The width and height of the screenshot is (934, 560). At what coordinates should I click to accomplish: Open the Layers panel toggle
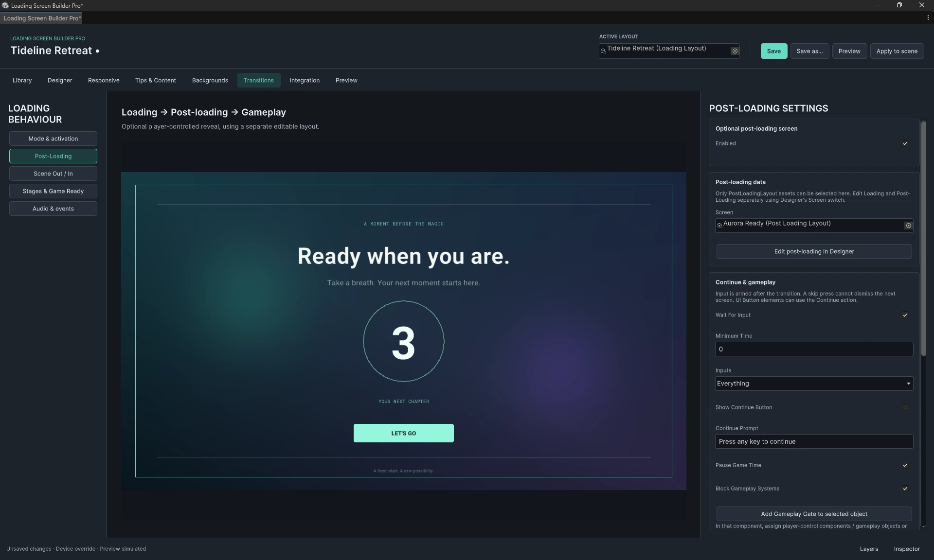(869, 549)
